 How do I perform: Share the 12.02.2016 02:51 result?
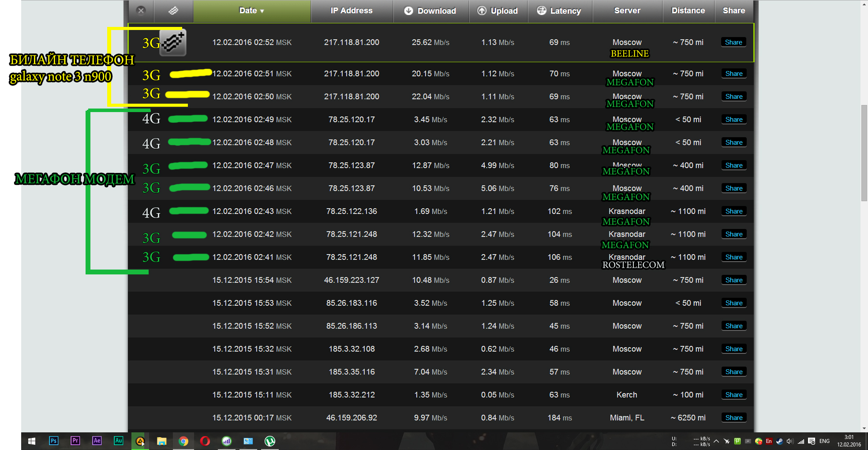(x=734, y=74)
